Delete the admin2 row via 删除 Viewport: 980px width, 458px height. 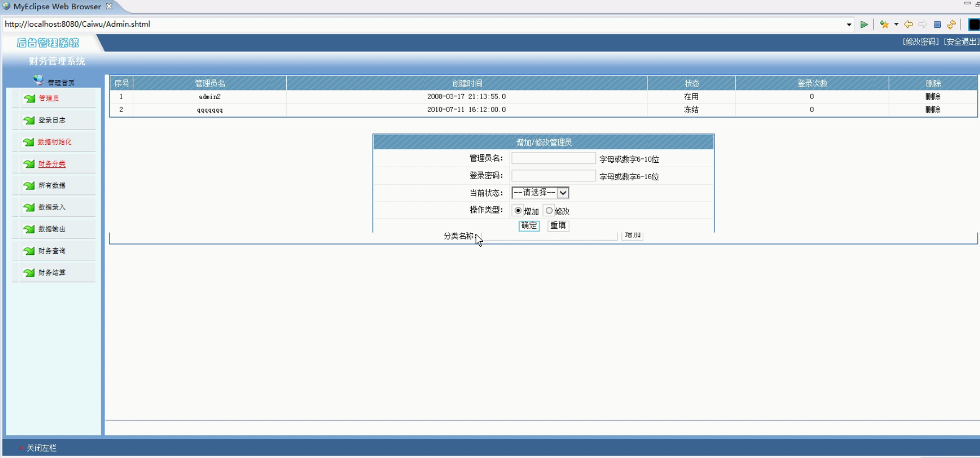(x=933, y=96)
